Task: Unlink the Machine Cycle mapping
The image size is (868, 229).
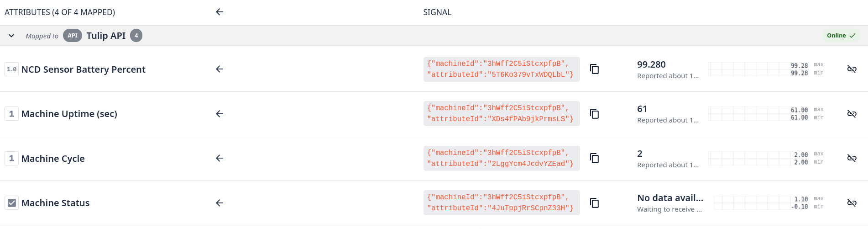Action: (852, 158)
